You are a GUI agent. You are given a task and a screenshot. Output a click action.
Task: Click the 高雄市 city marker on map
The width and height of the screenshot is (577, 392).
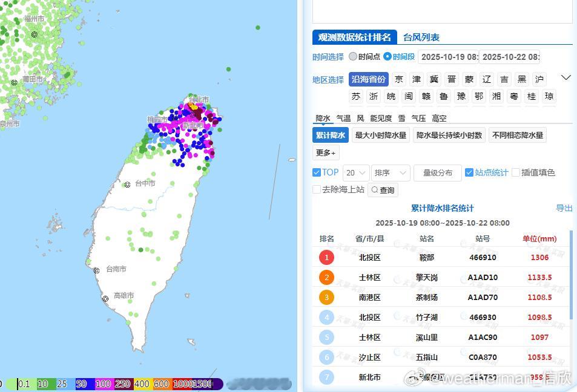click(105, 299)
